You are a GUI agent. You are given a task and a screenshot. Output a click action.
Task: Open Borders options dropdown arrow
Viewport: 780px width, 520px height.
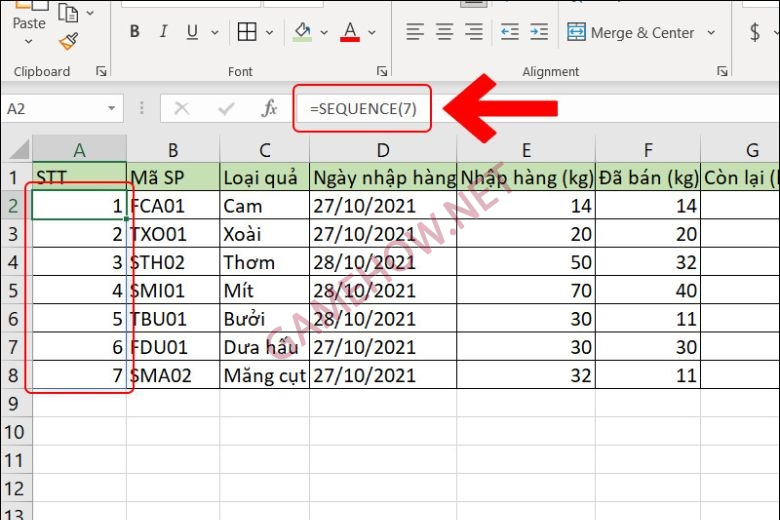point(270,33)
